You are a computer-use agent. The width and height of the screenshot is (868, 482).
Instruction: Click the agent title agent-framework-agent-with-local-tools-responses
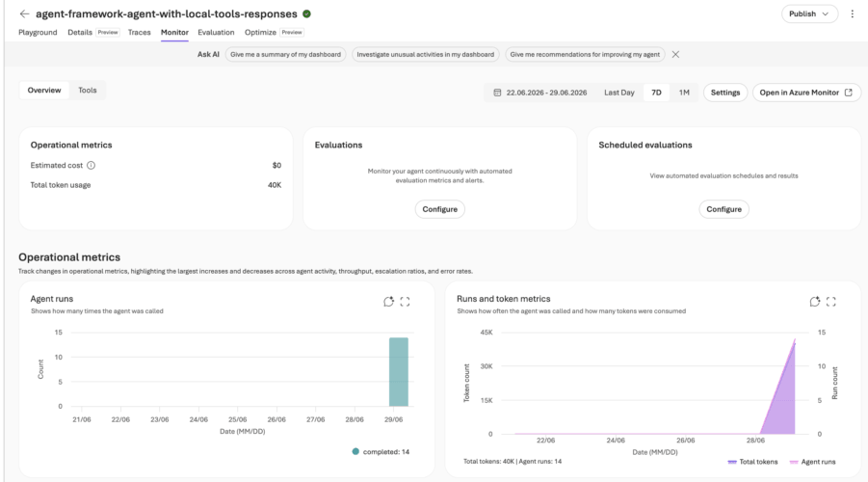click(x=167, y=13)
